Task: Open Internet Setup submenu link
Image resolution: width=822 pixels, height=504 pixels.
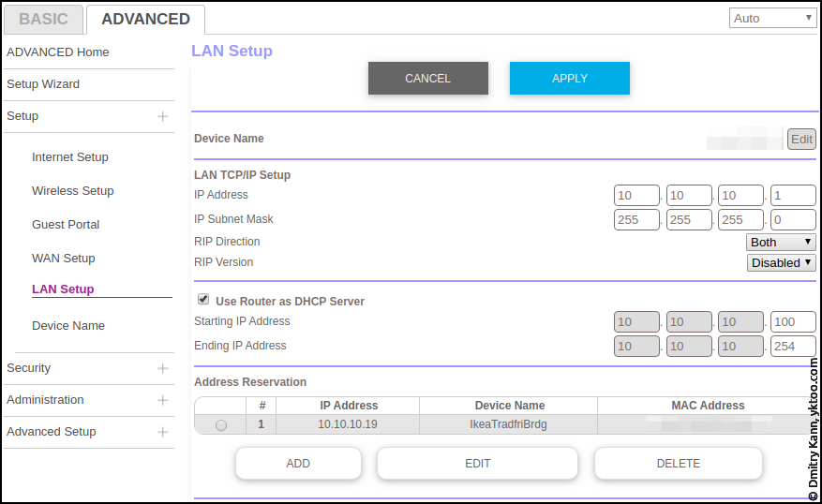Action: pyautogui.click(x=70, y=157)
